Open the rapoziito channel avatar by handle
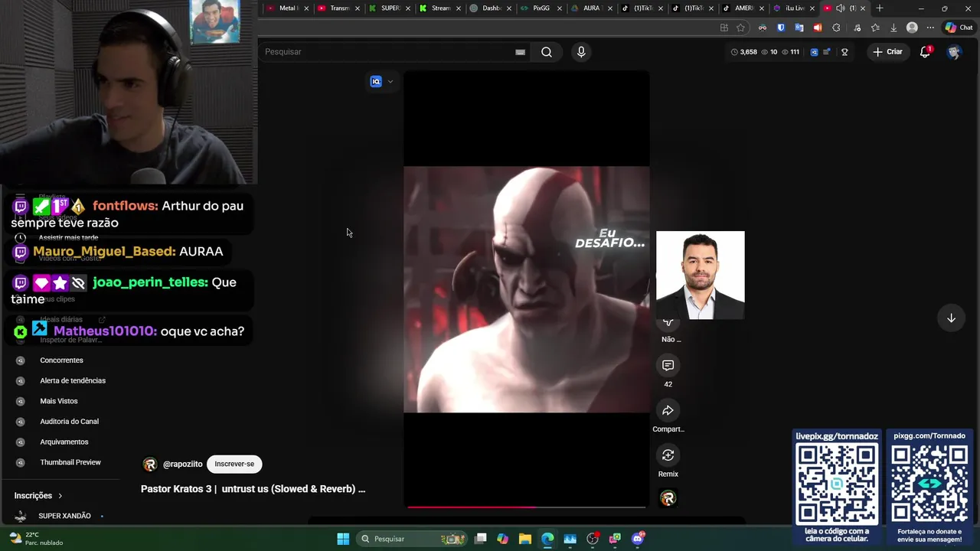The width and height of the screenshot is (980, 551). tap(150, 465)
